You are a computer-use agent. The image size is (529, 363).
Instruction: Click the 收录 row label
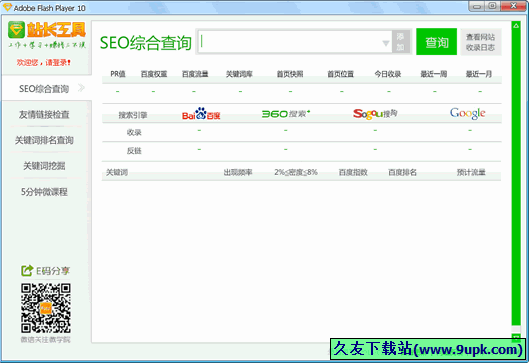pos(134,133)
